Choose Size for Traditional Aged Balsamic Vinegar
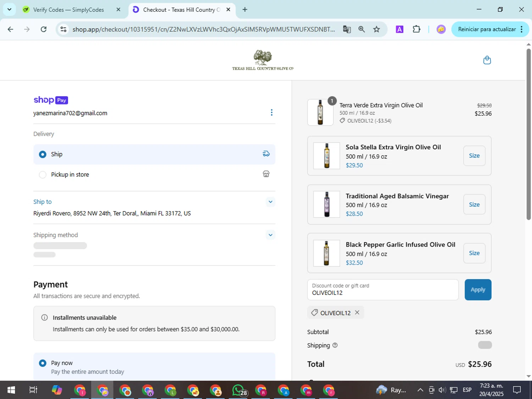This screenshot has height=399, width=532. click(x=474, y=204)
